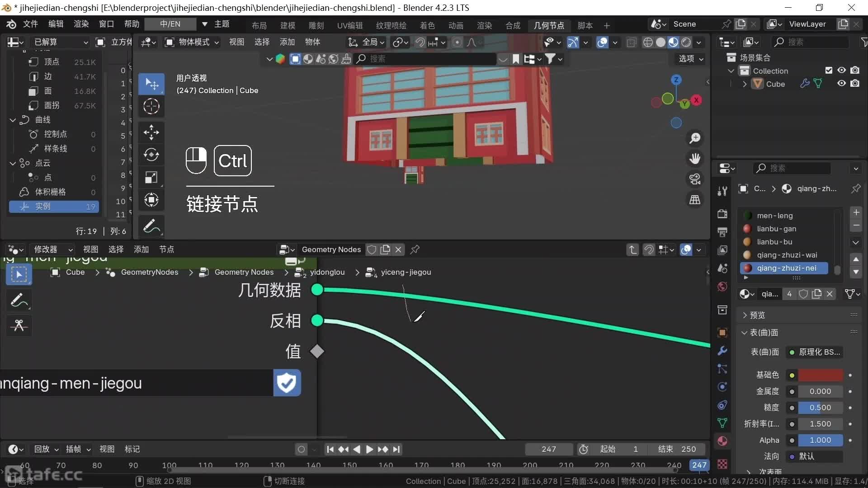Open the 物体模式 object mode dropdown

(x=193, y=42)
